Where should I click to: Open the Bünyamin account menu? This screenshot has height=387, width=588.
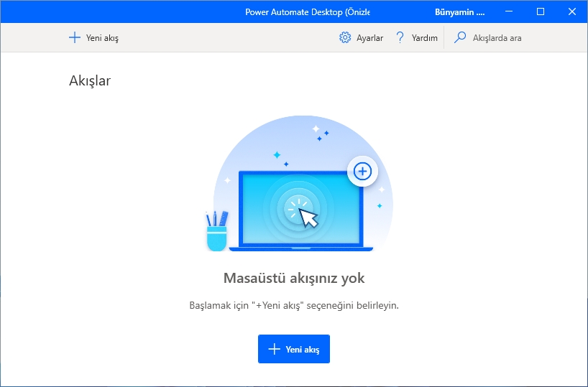pyautogui.click(x=460, y=12)
